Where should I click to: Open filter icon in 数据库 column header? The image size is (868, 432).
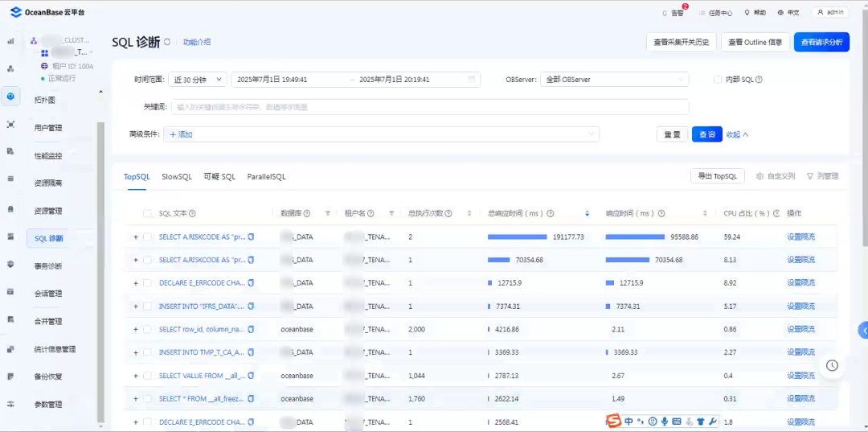[328, 213]
